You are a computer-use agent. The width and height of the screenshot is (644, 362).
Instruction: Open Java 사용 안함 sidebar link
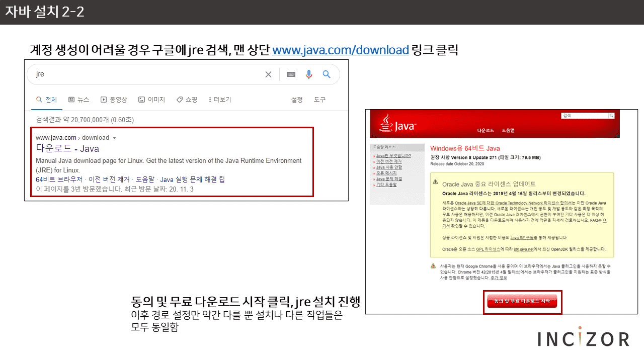[x=389, y=167]
